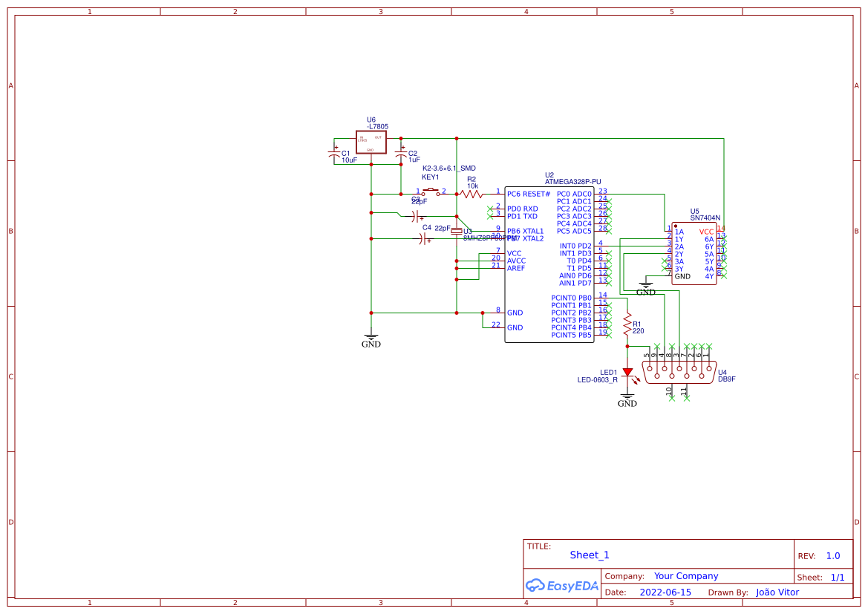This screenshot has height=614, width=868.
Task: Click the R2 10k resistor symbol
Action: (471, 194)
